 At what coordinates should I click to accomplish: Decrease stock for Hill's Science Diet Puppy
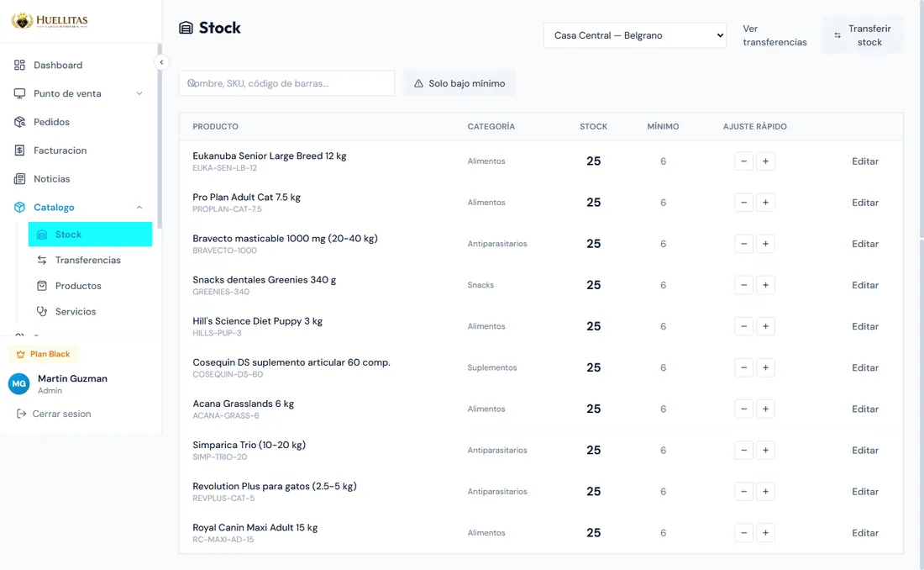tap(743, 326)
